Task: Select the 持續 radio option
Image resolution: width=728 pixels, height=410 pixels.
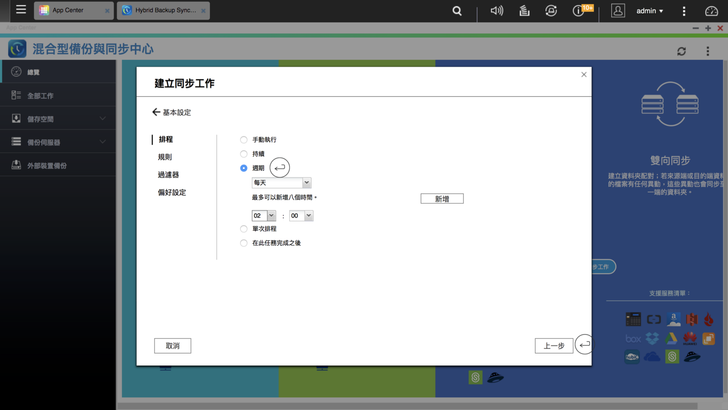Action: 243,154
